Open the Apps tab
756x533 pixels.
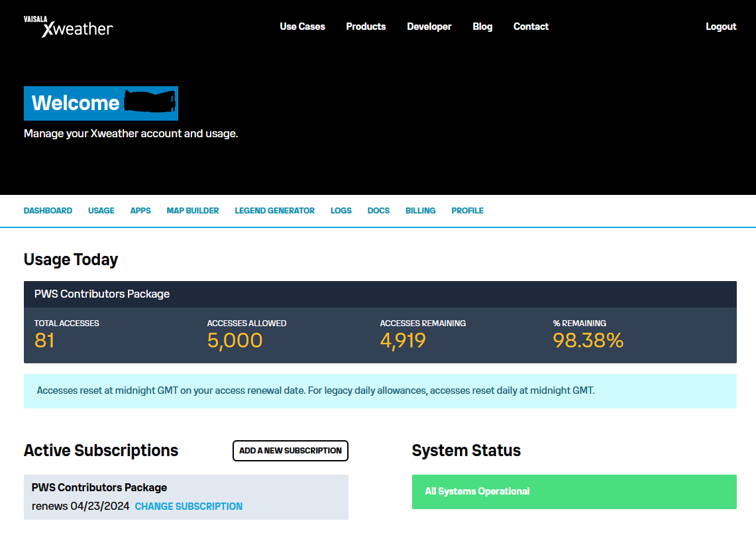140,211
